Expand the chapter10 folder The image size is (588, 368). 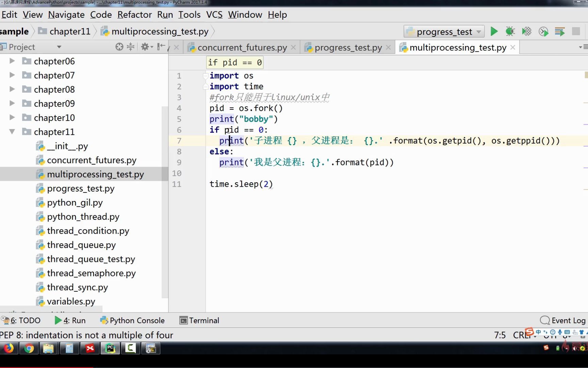[12, 118]
